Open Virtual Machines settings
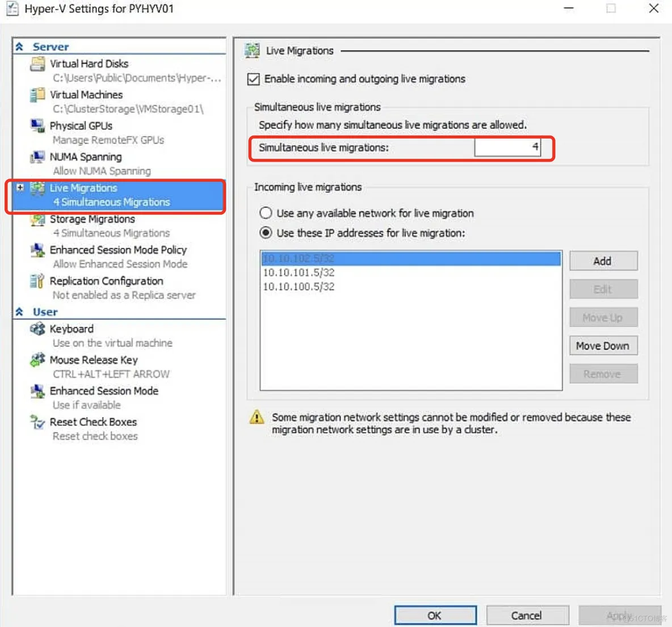 (86, 95)
